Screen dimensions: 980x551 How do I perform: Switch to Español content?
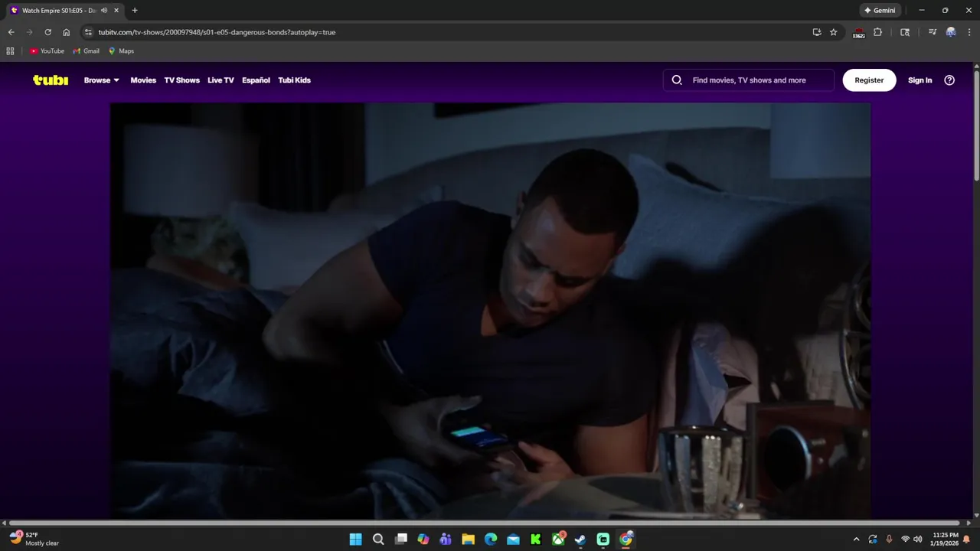point(256,80)
